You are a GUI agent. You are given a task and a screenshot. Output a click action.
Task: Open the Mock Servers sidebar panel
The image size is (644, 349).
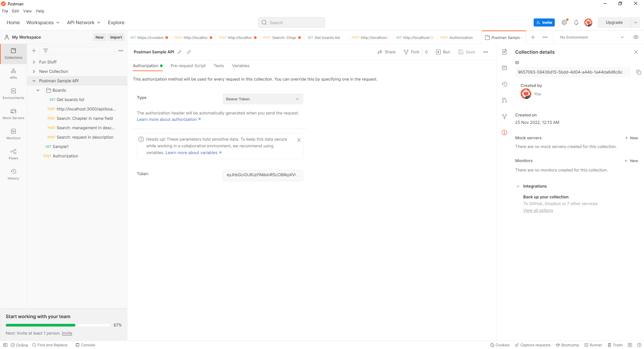[13, 114]
